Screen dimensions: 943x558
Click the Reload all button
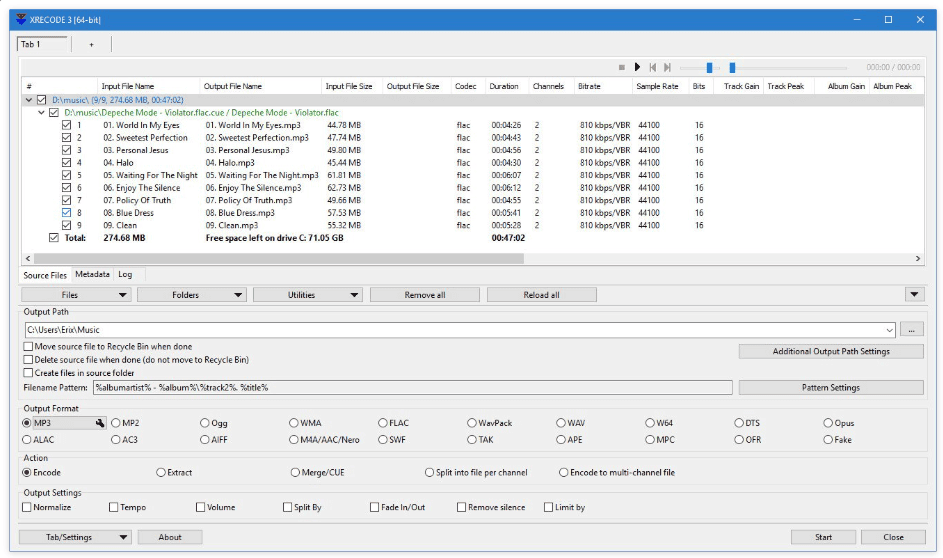(541, 295)
